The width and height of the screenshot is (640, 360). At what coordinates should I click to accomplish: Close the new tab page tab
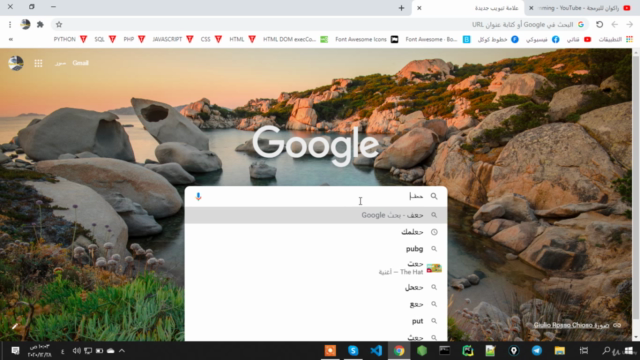tap(419, 8)
